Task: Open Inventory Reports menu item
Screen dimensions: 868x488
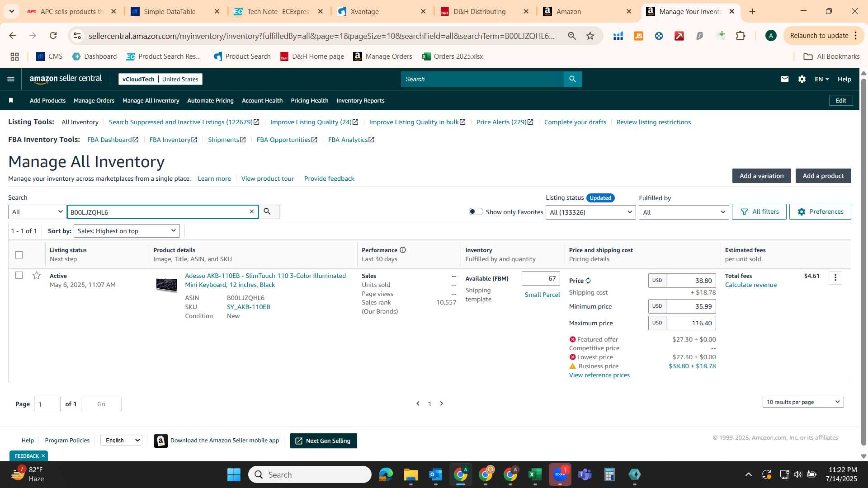Action: pos(360,100)
